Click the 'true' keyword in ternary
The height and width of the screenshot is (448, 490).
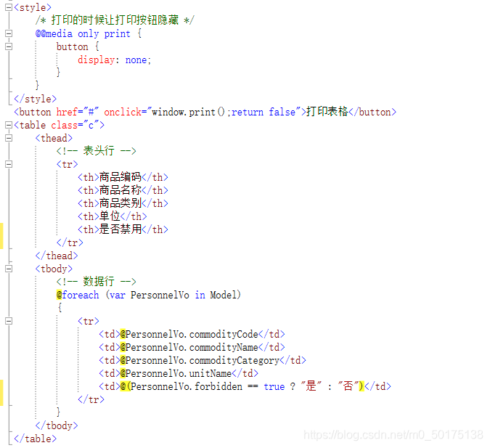pos(274,387)
